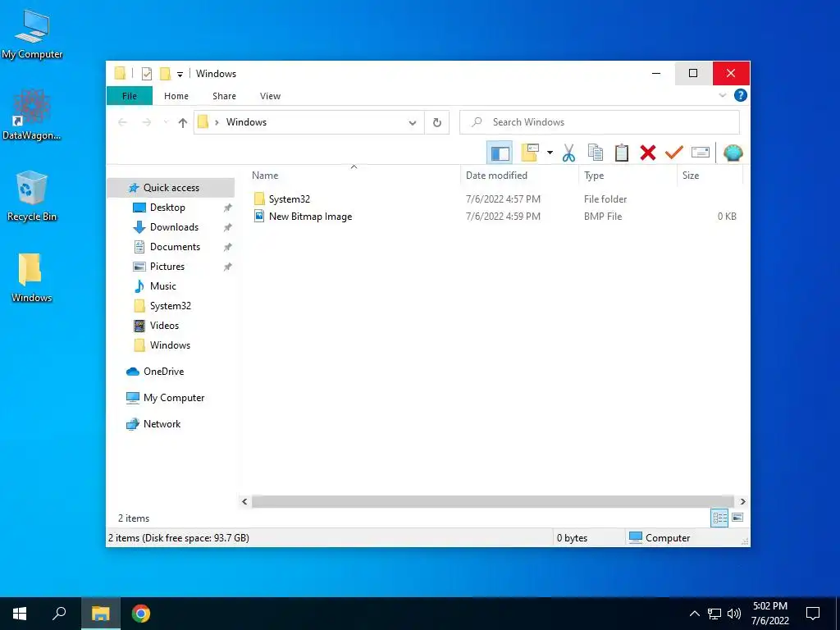Click New folder icon in title bar
The image size is (840, 630).
click(166, 74)
